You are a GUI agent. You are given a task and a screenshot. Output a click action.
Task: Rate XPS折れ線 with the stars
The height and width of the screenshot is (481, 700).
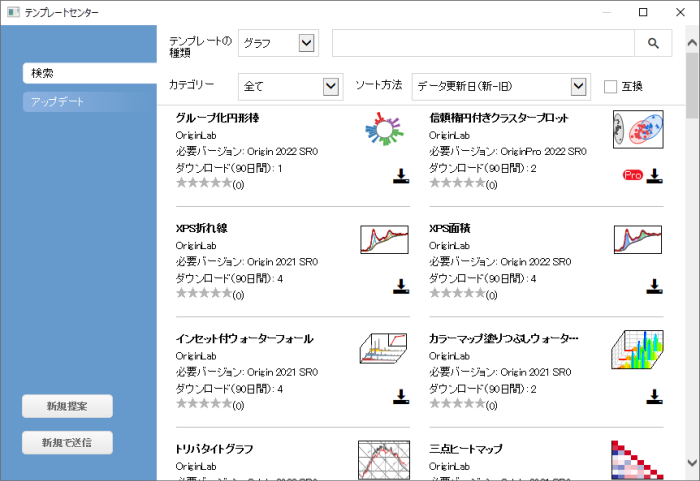(x=204, y=293)
